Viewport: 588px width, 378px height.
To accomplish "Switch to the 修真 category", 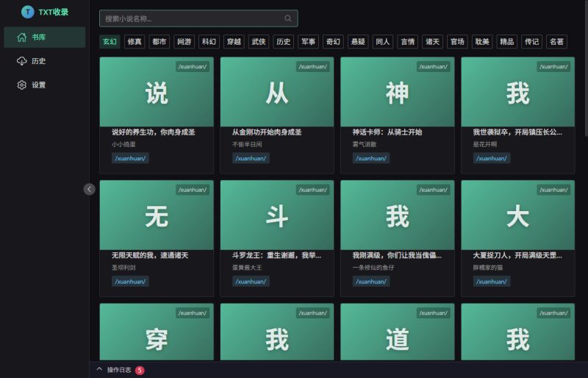I will point(135,42).
